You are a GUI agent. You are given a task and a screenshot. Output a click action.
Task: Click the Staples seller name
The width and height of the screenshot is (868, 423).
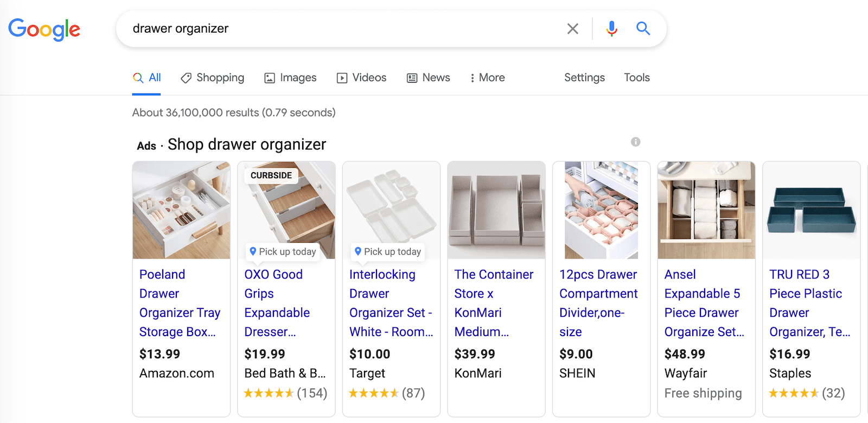click(x=790, y=373)
